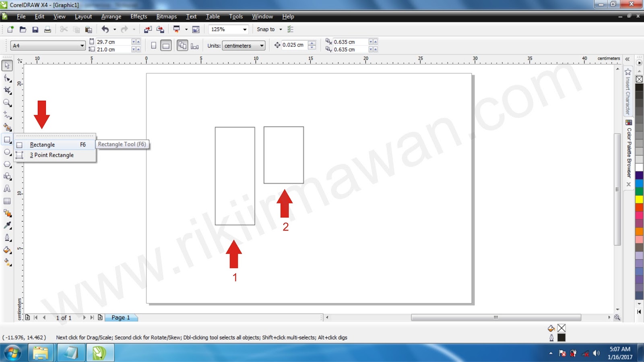Click the navigator zoom icon at corner
Screen dimensions: 644x362
[x=617, y=318]
